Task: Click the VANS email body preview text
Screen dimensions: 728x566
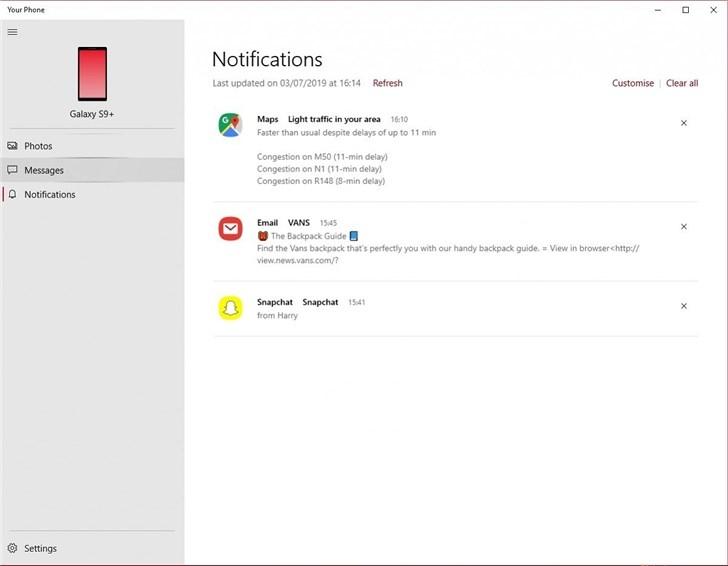Action: point(448,254)
